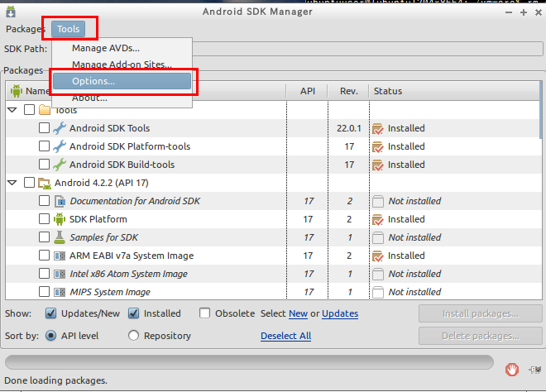Click the green wrench icon of SDK Build-tools

(x=60, y=165)
